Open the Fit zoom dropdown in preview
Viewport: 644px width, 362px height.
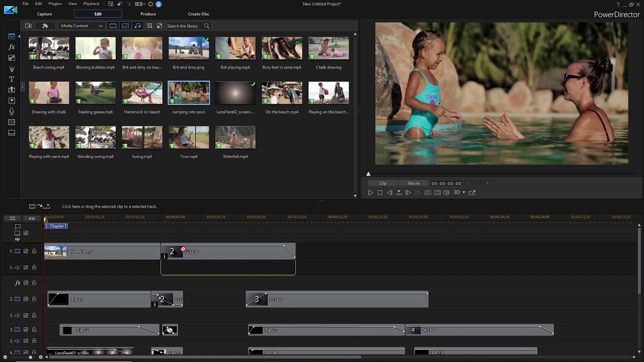[x=478, y=184]
